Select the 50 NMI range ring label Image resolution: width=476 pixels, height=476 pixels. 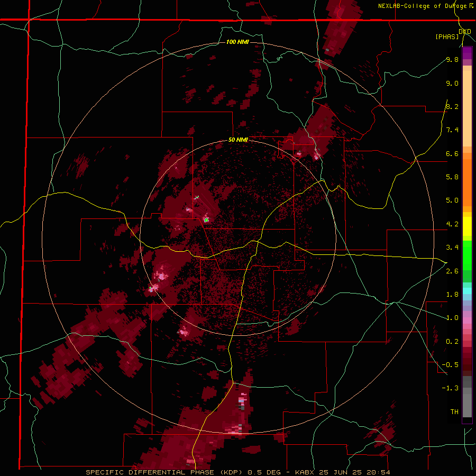tap(238, 140)
